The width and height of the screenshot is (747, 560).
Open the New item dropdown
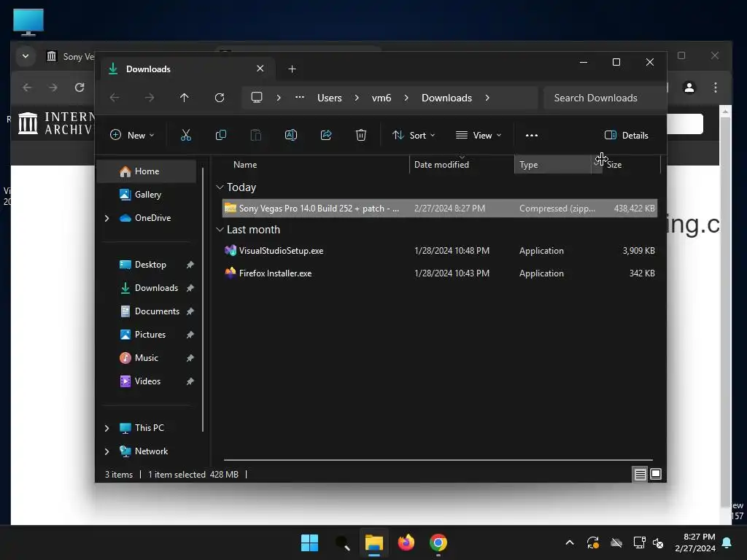pyautogui.click(x=132, y=135)
